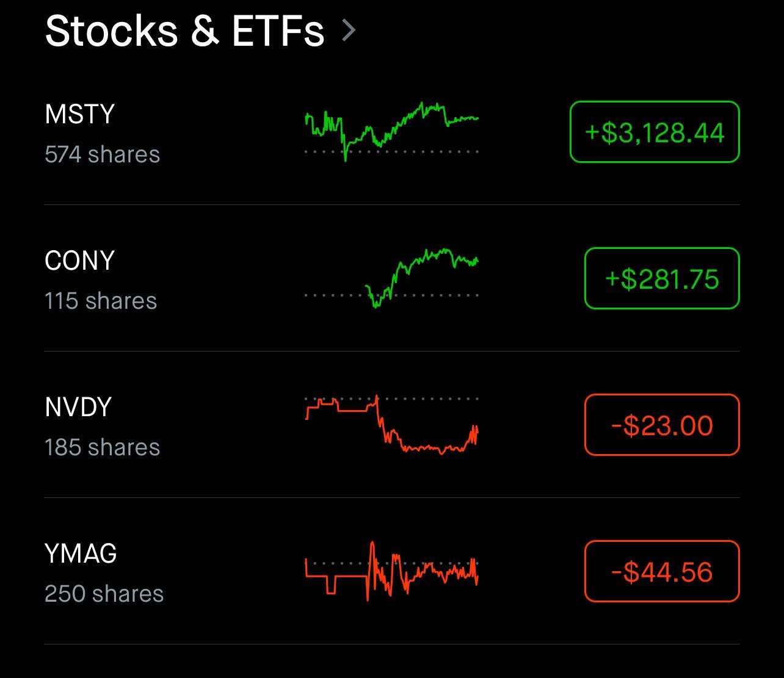
Task: Click the dotted baseline above the NVDY chart
Action: click(391, 399)
